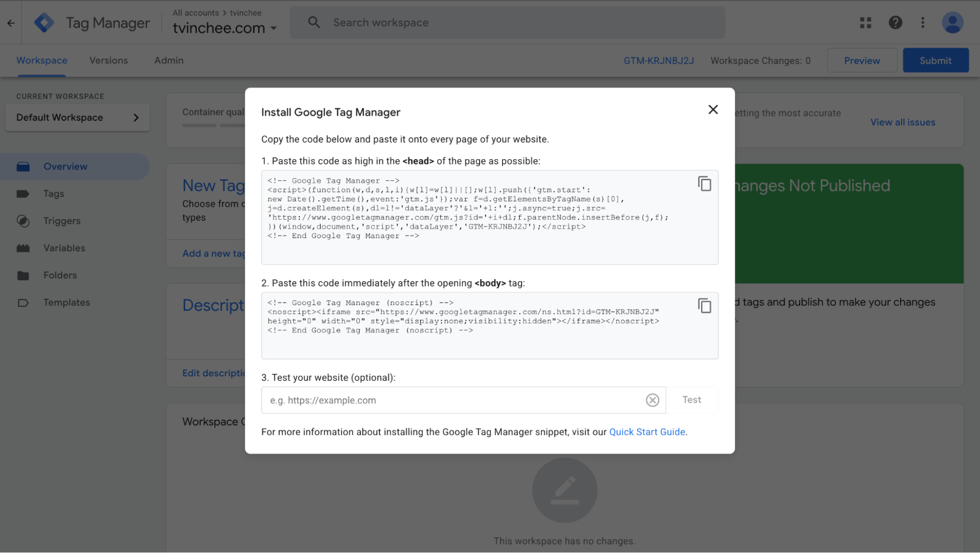The image size is (980, 553).
Task: Click the Triggers sidebar icon
Action: point(23,221)
